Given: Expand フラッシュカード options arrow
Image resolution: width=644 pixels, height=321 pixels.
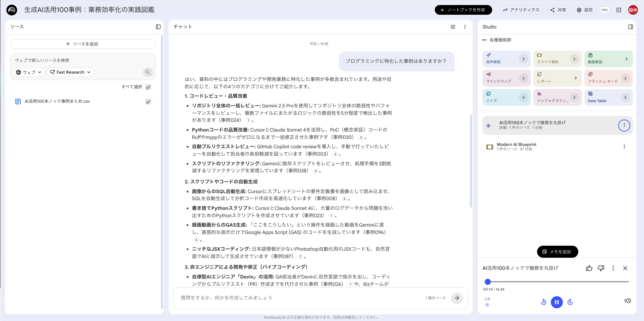Looking at the screenshot, I should (625, 78).
